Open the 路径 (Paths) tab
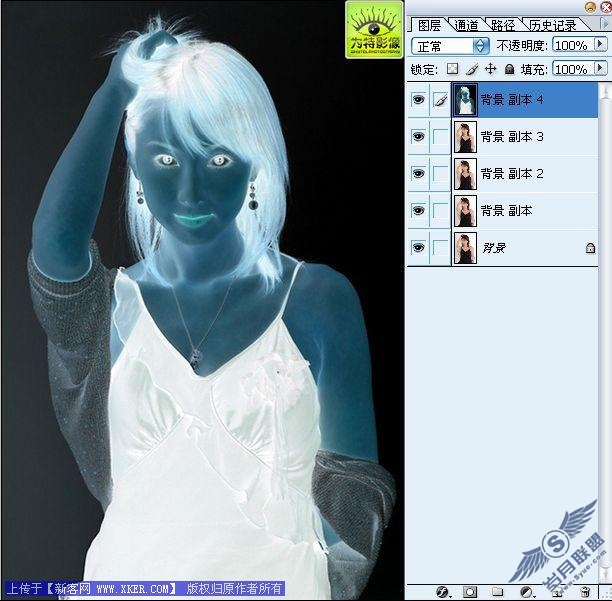The width and height of the screenshot is (612, 601). tap(503, 25)
